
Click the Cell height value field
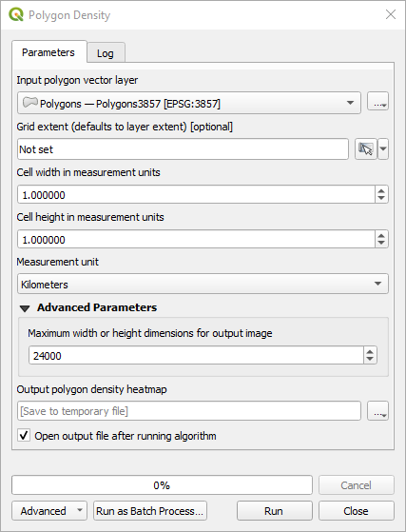click(196, 239)
